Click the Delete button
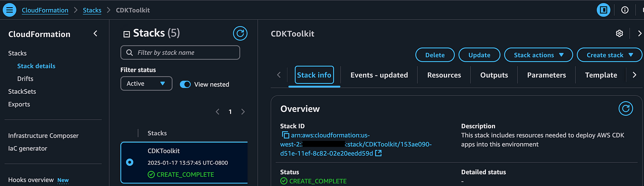 click(435, 55)
